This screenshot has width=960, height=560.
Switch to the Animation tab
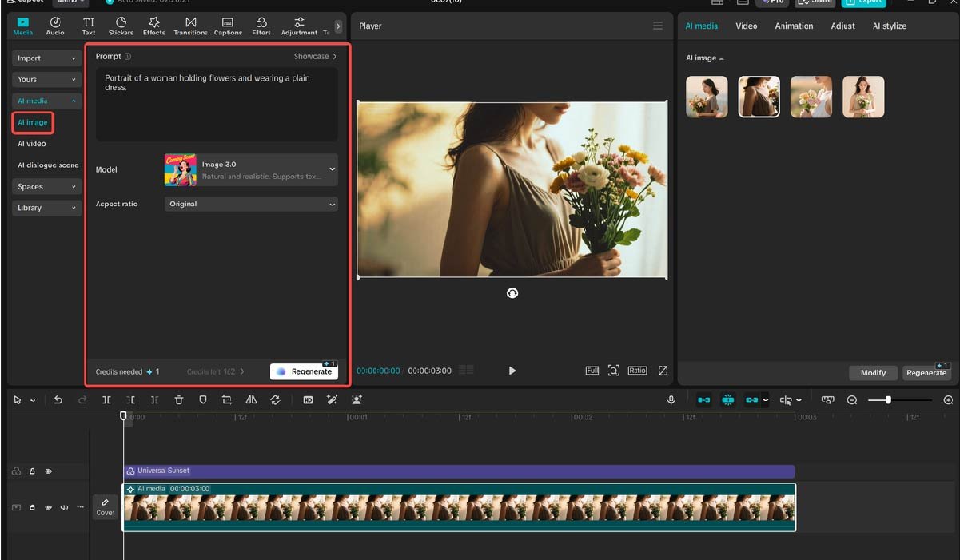(x=794, y=26)
